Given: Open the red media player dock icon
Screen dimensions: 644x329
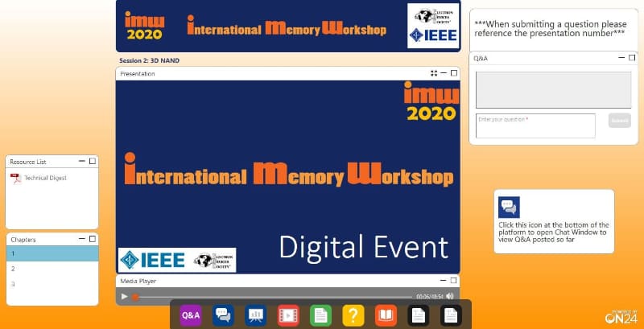Looking at the screenshot, I should coord(288,315).
